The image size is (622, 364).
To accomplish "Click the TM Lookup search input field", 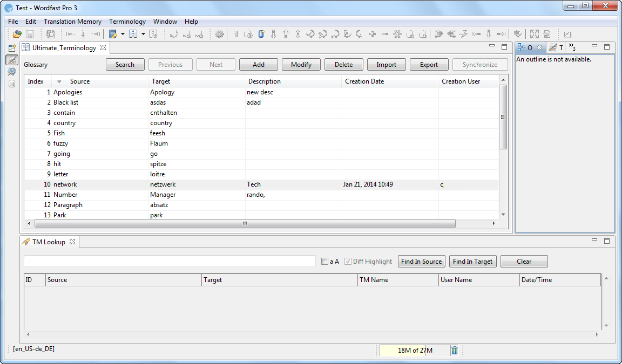I will (x=170, y=262).
